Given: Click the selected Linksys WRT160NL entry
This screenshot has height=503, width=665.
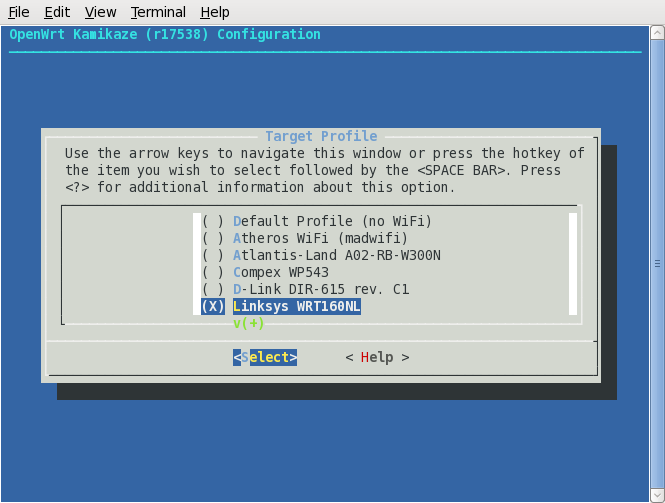Looking at the screenshot, I should 296,306.
